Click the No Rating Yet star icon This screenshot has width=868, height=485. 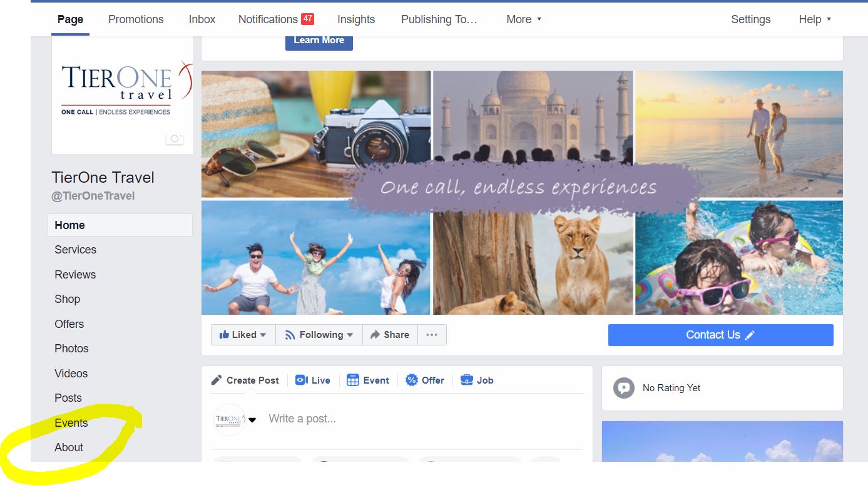coord(623,388)
